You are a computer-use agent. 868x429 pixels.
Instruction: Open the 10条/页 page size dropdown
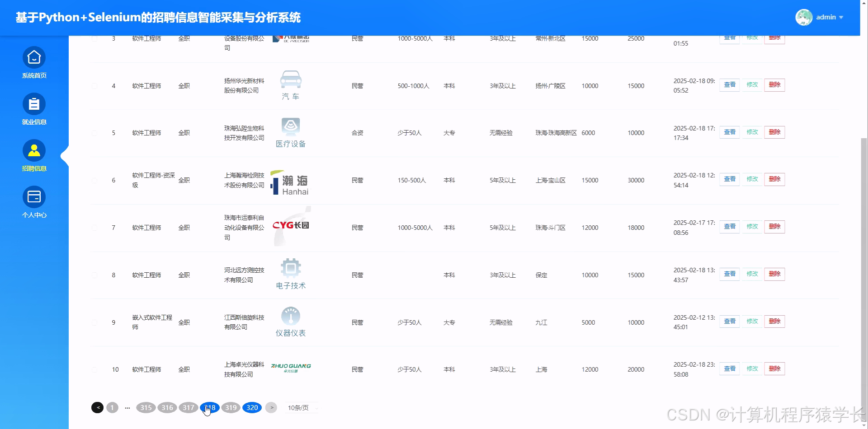(x=301, y=407)
